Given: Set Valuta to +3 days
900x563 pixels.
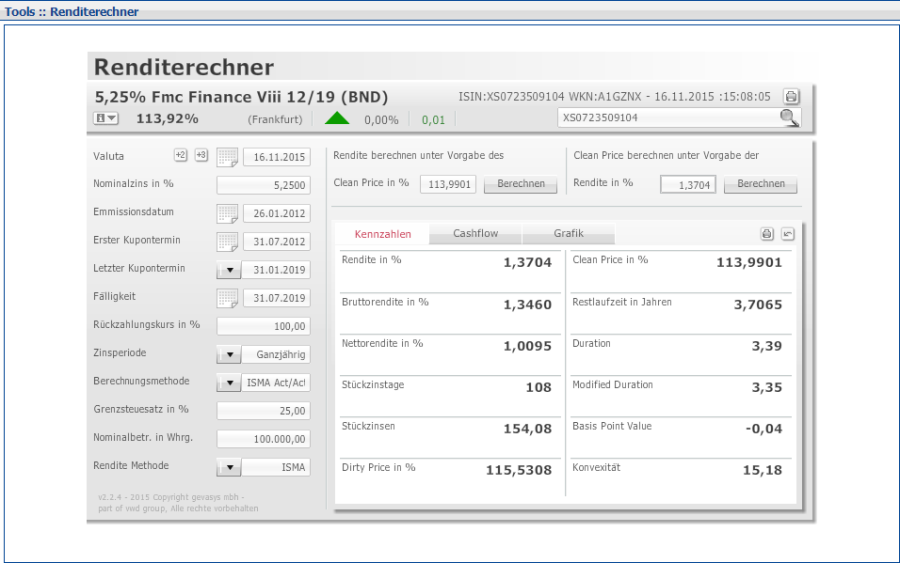Looking at the screenshot, I should pos(201,155).
